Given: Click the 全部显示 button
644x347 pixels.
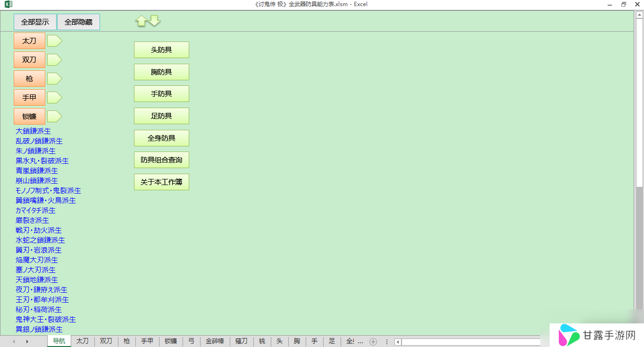Looking at the screenshot, I should click(35, 22).
